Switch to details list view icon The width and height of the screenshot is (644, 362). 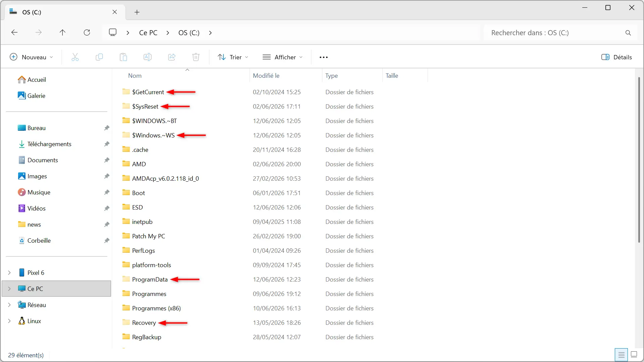(621, 355)
